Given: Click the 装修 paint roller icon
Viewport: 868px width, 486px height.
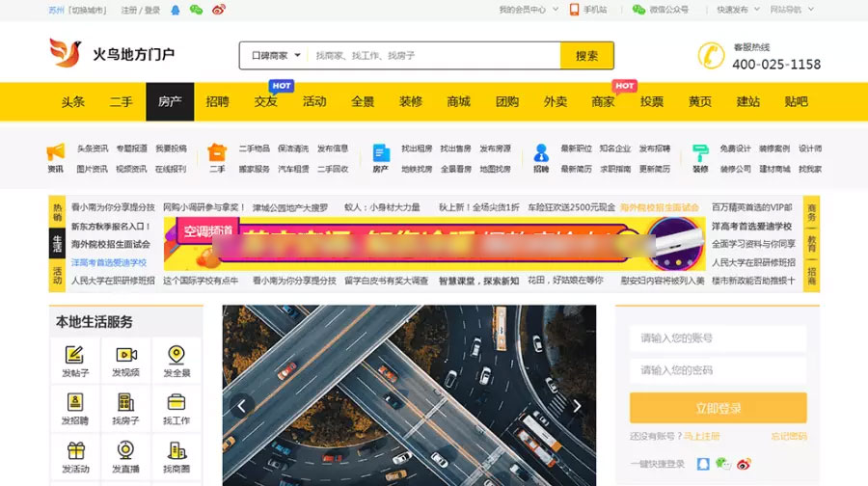Looking at the screenshot, I should (x=700, y=152).
